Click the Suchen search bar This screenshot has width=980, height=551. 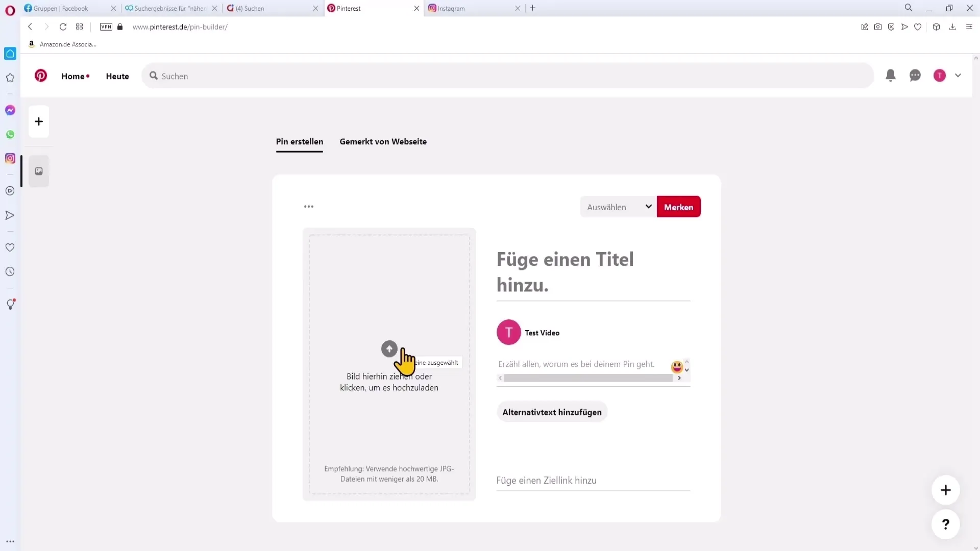pyautogui.click(x=508, y=76)
